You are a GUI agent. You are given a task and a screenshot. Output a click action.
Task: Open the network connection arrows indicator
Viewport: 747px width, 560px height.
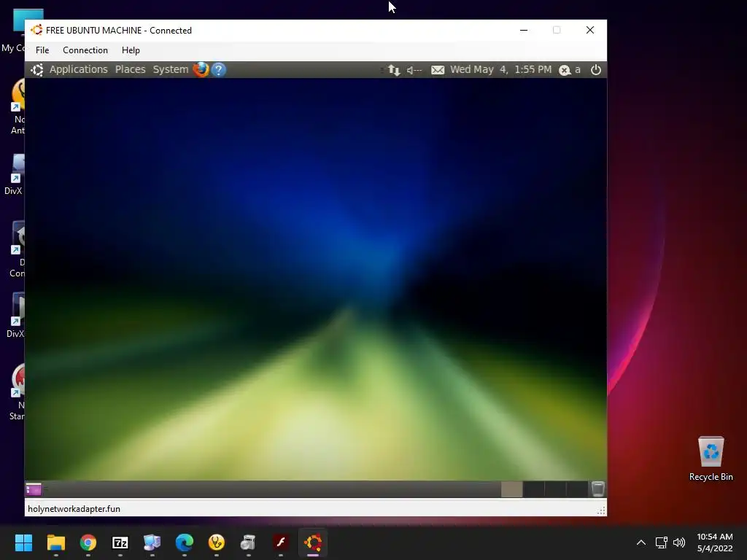[x=393, y=70]
